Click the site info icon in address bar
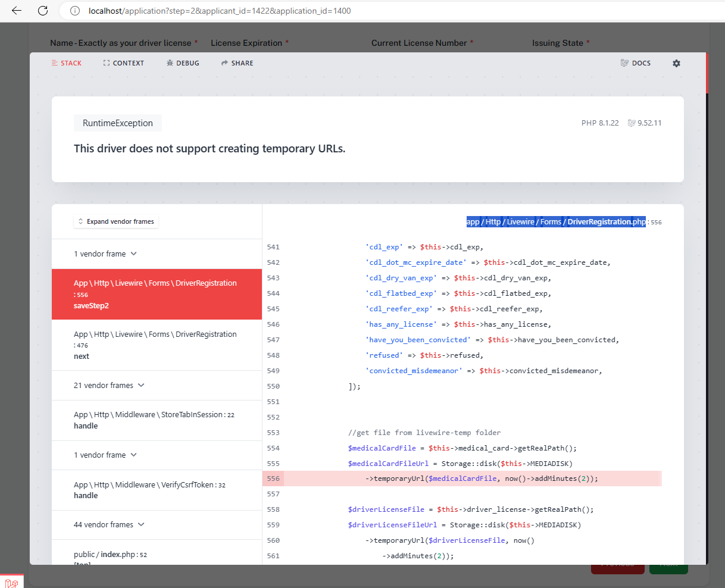Screen dimensions: 725x588 pos(75,11)
